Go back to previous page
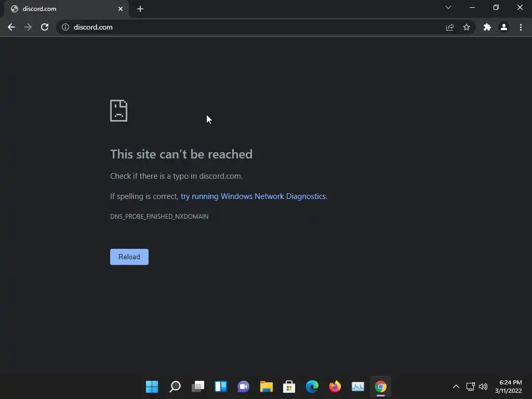 [x=11, y=27]
